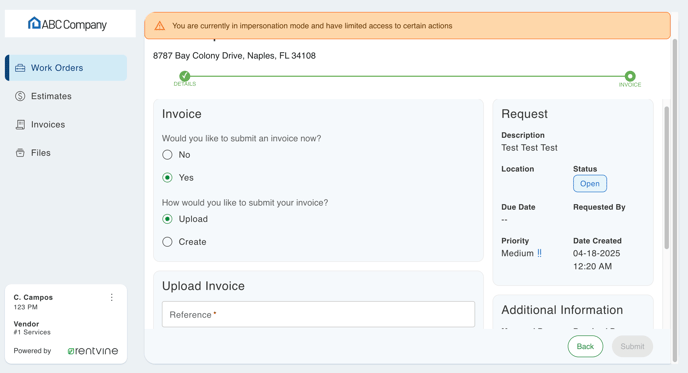
Task: Click the Work Orders briefcase icon
Action: click(x=20, y=68)
